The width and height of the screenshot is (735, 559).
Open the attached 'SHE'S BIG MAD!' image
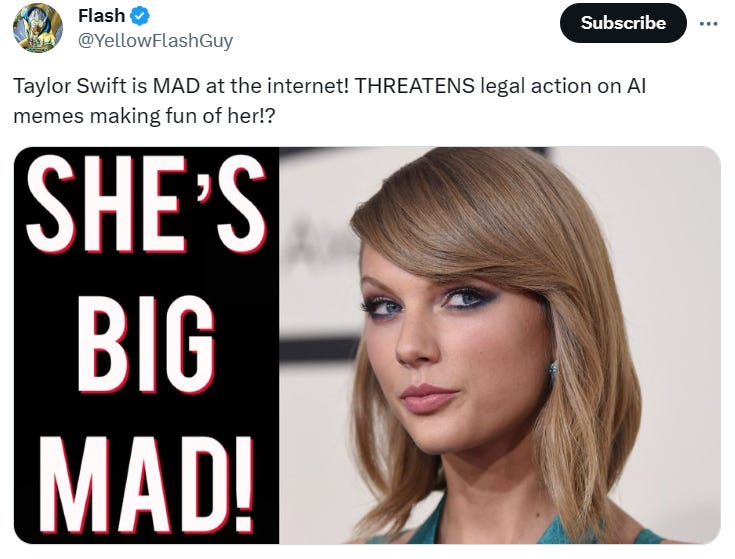(x=367, y=345)
